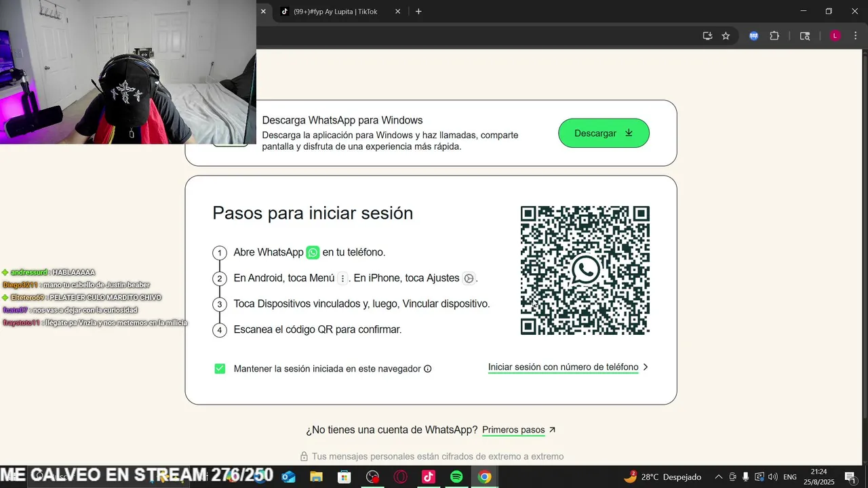868x488 pixels.
Task: Open the Chrome three-dot menu
Action: 855,36
